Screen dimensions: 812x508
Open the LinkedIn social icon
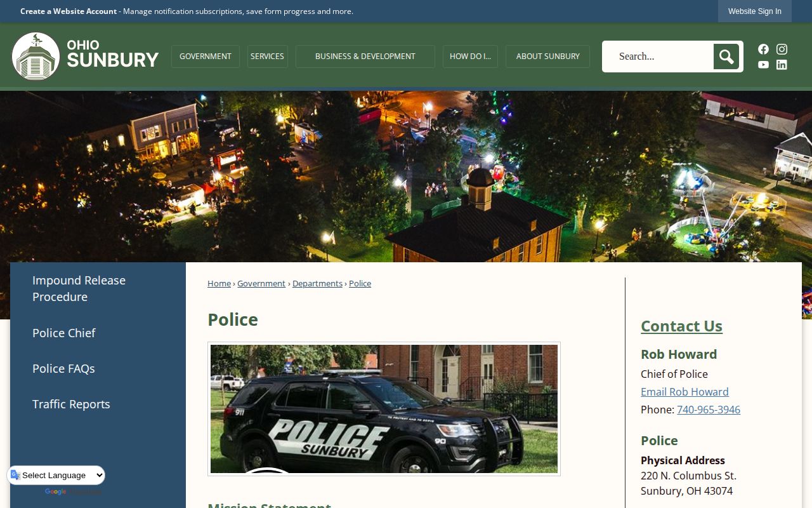coord(782,65)
